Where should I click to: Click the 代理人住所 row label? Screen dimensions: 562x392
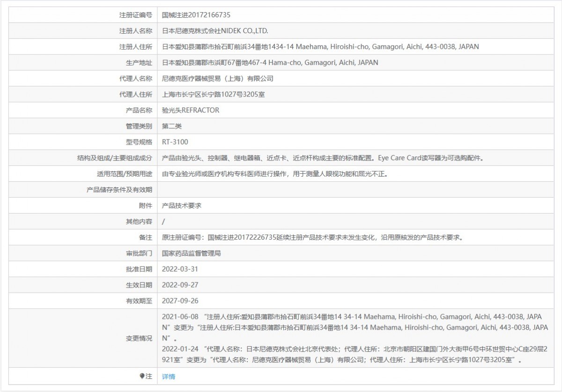coord(136,95)
